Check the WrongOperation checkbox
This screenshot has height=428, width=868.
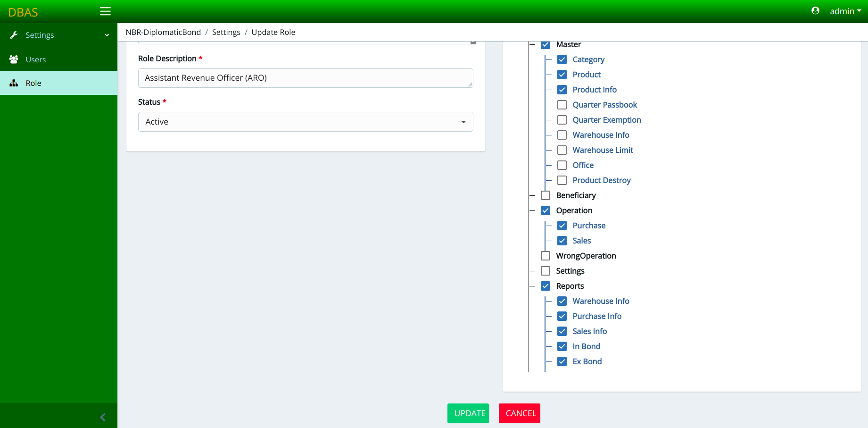546,256
